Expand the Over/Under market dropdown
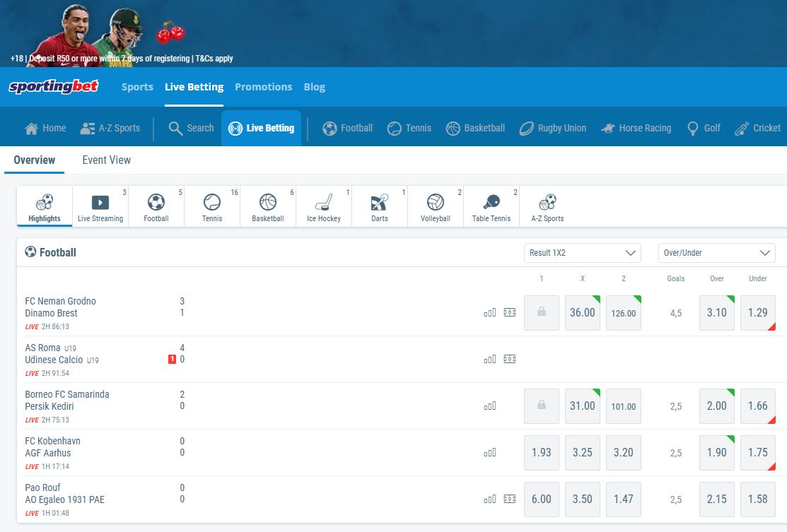The height and width of the screenshot is (532, 787). (x=717, y=253)
